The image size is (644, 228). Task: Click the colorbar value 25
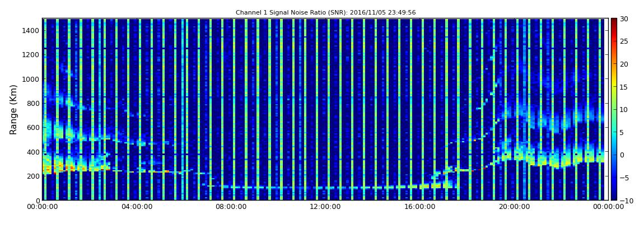[624, 41]
